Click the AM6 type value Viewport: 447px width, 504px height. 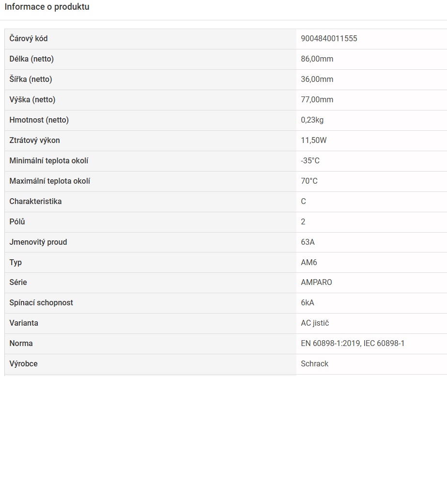[309, 263]
